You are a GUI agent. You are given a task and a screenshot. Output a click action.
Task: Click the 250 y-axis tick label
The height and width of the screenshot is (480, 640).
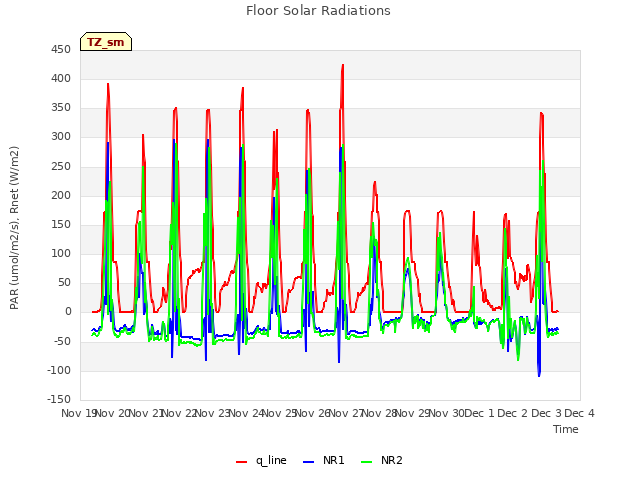click(x=61, y=167)
